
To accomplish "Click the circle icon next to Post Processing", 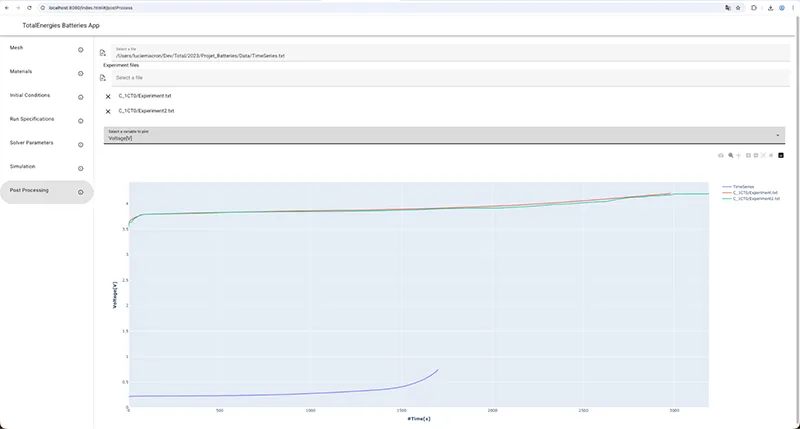I will [x=81, y=192].
